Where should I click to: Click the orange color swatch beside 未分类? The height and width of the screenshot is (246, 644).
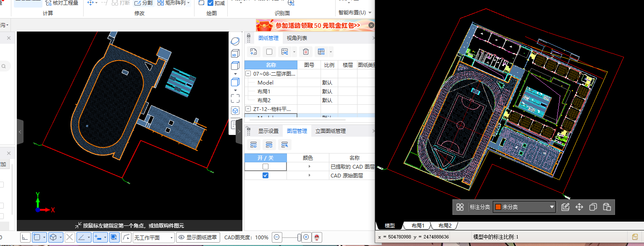pos(498,207)
